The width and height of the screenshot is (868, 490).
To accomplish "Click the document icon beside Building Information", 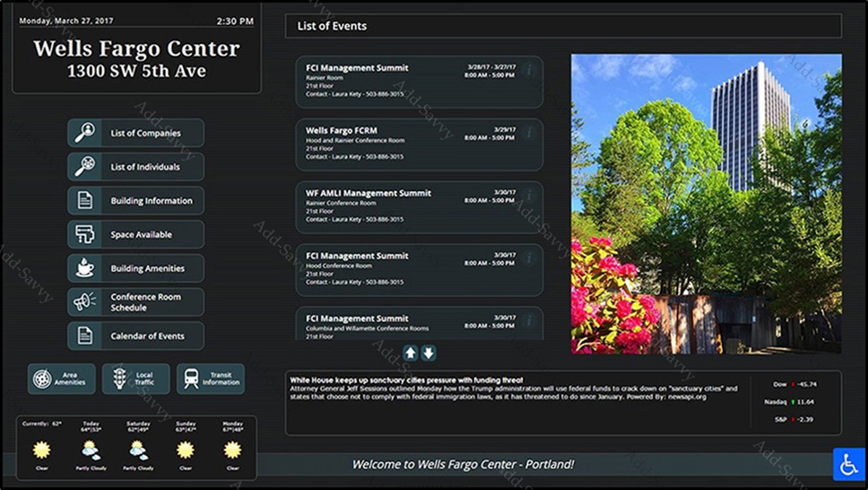I will coord(84,200).
